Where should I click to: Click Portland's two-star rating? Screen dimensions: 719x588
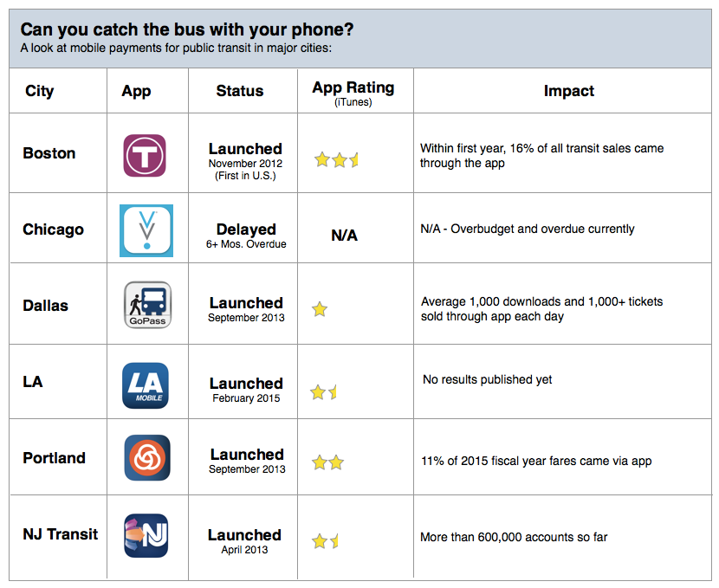click(x=328, y=462)
